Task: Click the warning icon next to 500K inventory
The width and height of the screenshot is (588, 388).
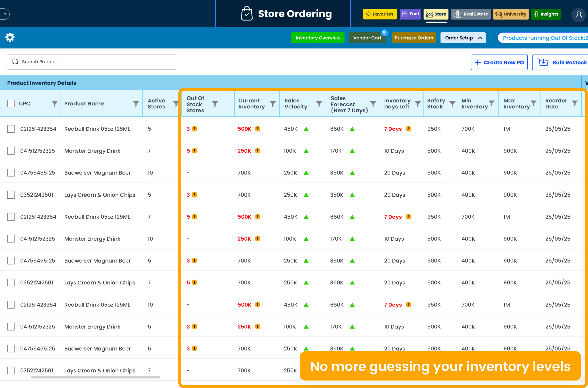Action: [258, 129]
